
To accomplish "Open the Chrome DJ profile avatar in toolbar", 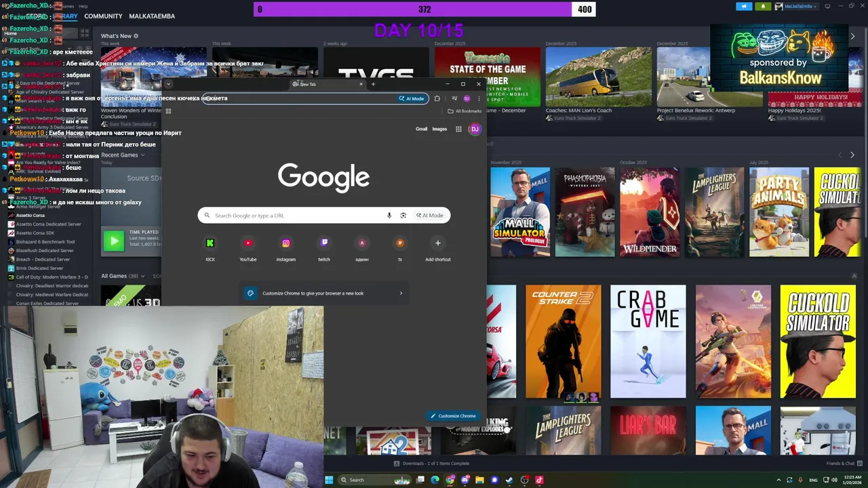I will pos(467,98).
